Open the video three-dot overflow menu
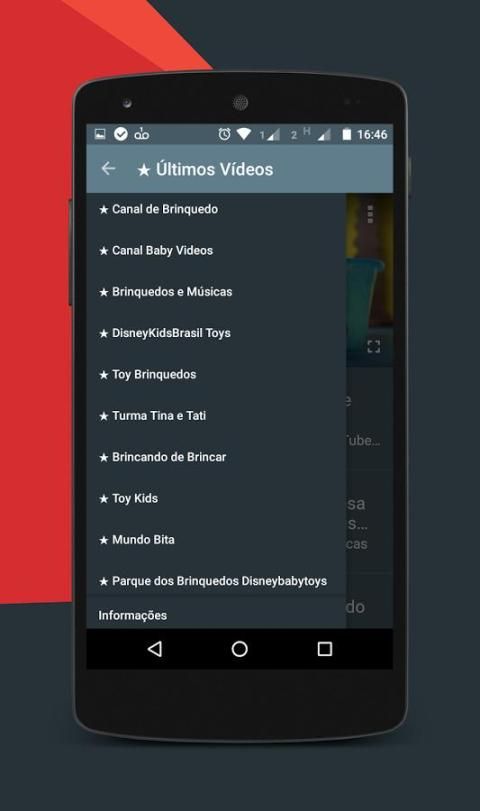480x811 pixels. pyautogui.click(x=370, y=214)
